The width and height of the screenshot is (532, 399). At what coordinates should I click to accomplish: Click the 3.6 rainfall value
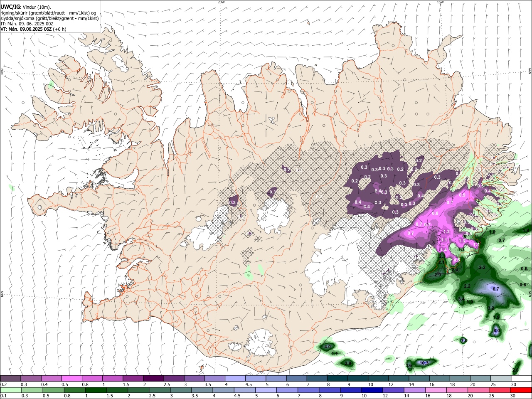tap(409, 366)
